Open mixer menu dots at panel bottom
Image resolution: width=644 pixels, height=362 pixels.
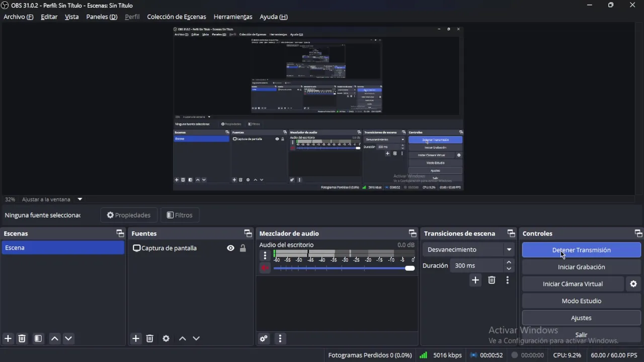point(280,338)
